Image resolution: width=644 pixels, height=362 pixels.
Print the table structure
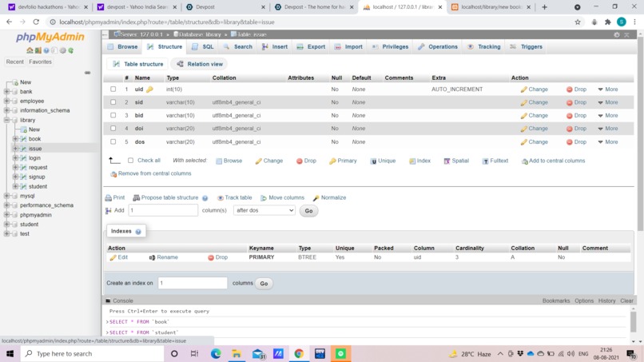tap(115, 197)
